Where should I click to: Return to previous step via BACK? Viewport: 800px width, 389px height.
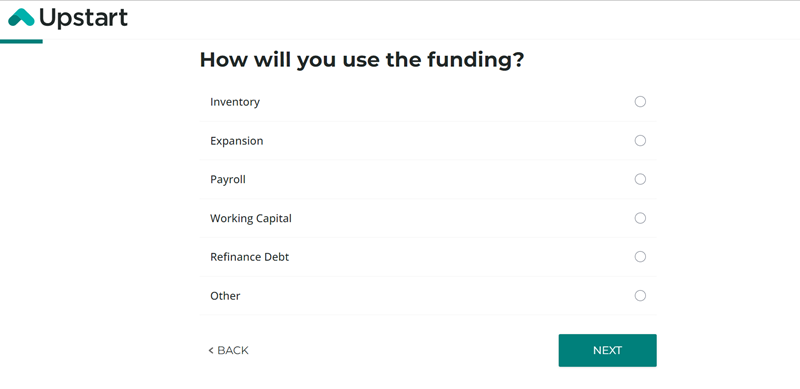coord(229,350)
